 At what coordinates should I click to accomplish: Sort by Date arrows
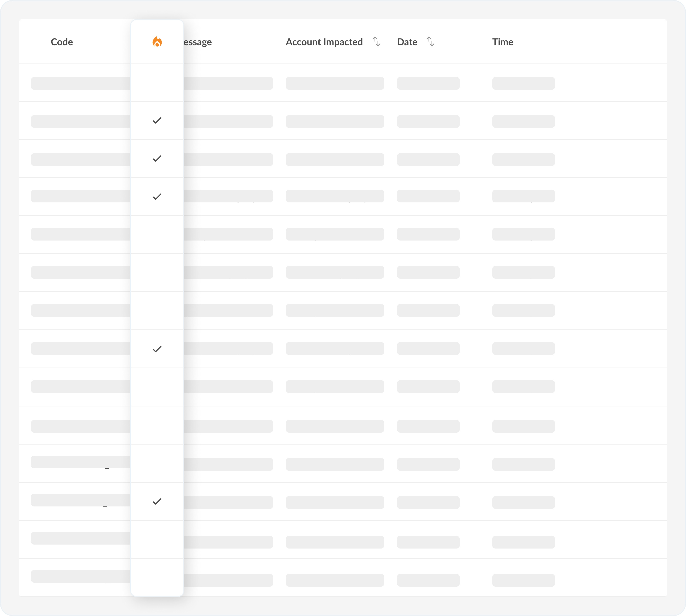pyautogui.click(x=430, y=41)
